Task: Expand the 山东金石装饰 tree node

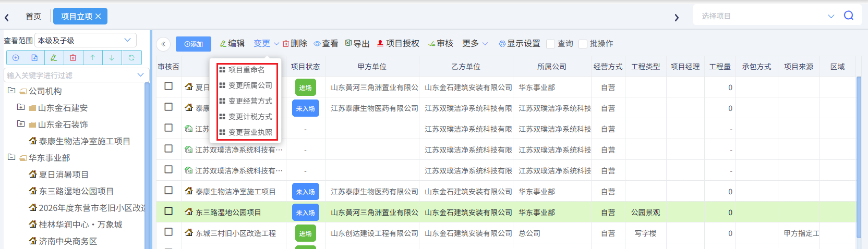Action: [21, 124]
